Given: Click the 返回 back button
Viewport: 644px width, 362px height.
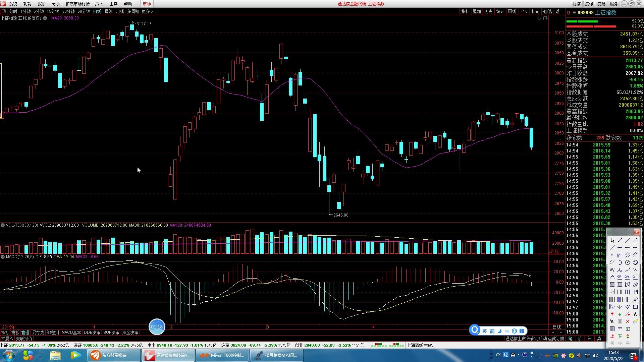Looking at the screenshot, I should (x=559, y=11).
